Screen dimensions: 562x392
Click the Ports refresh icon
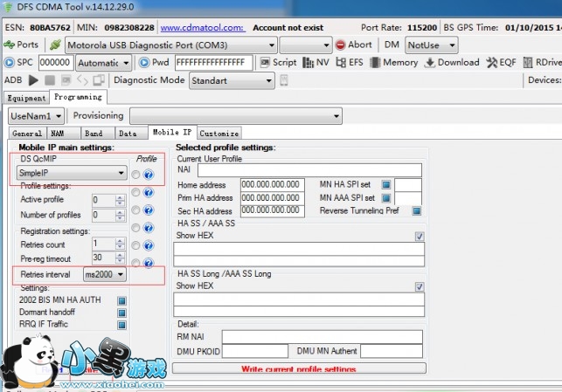pos(10,45)
